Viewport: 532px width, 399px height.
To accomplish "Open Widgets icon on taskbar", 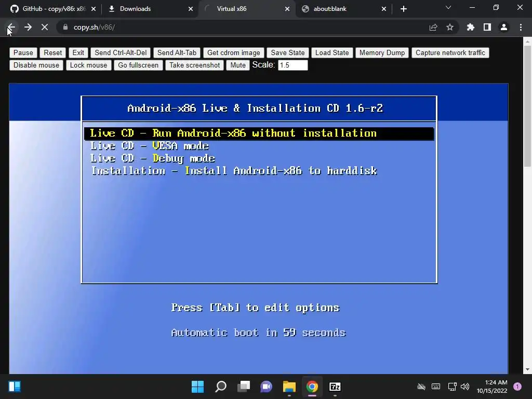I will coord(15,387).
